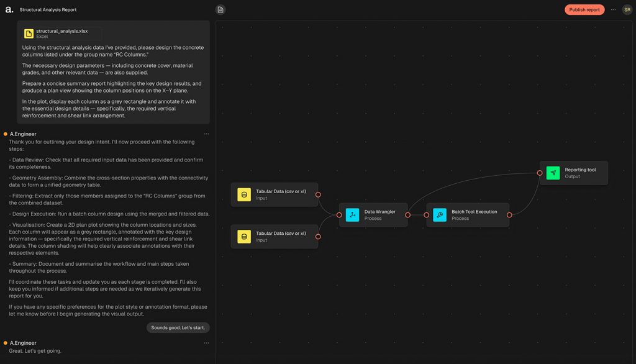
Task: Open the top bar three-dot options menu
Action: point(613,10)
